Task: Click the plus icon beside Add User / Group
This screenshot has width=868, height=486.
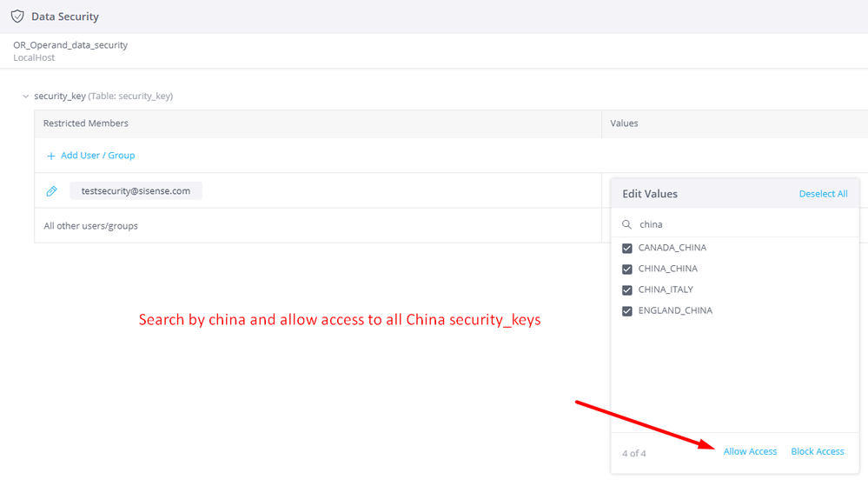Action: tap(51, 156)
